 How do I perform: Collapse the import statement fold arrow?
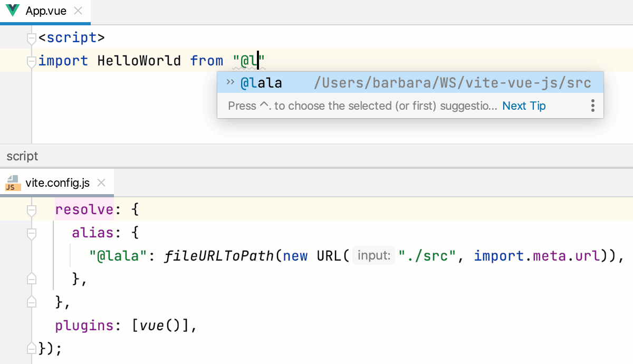click(x=31, y=61)
